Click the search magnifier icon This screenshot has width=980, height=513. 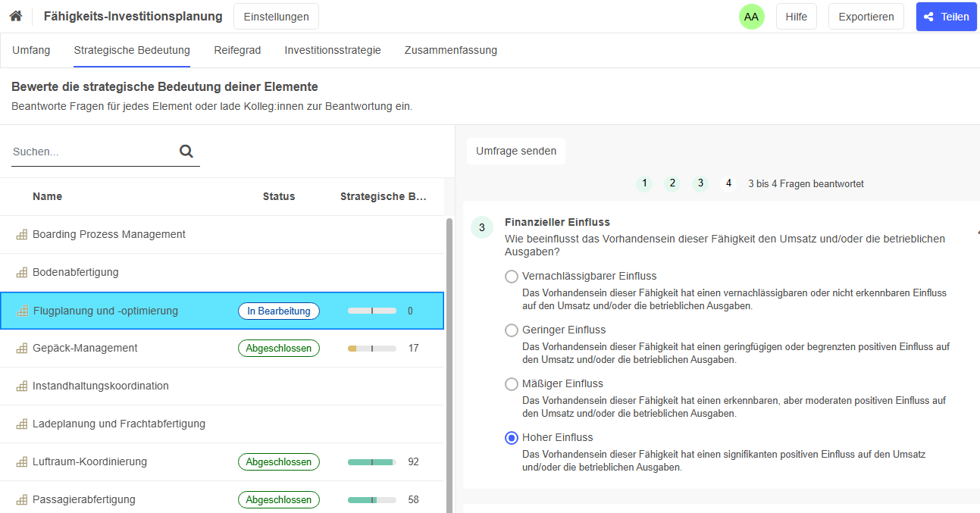coord(186,151)
